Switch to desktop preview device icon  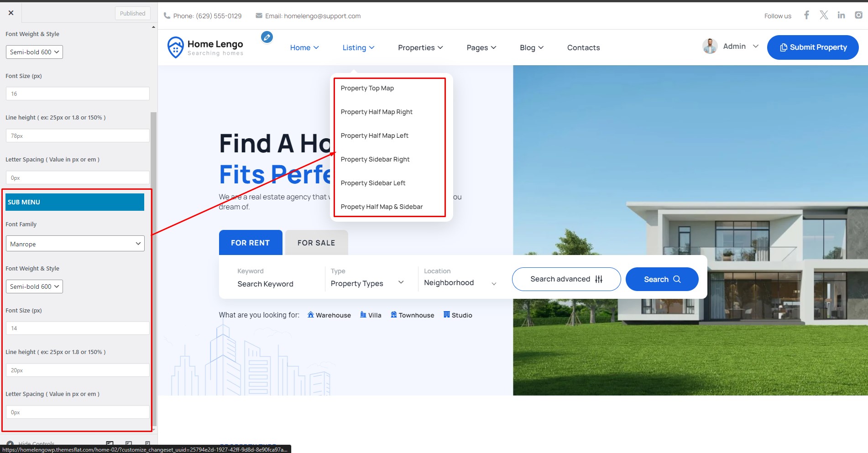[x=110, y=443]
